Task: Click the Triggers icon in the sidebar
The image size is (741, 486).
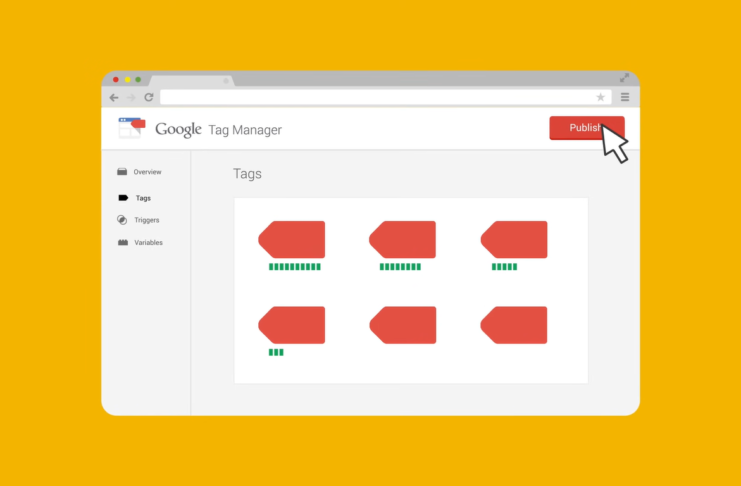Action: [x=122, y=220]
